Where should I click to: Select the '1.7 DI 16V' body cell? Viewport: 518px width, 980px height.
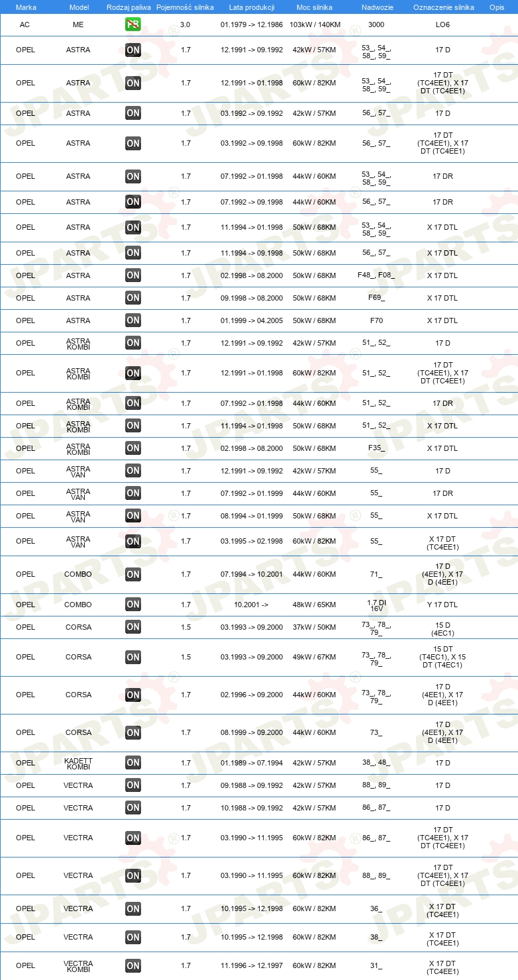[376, 605]
